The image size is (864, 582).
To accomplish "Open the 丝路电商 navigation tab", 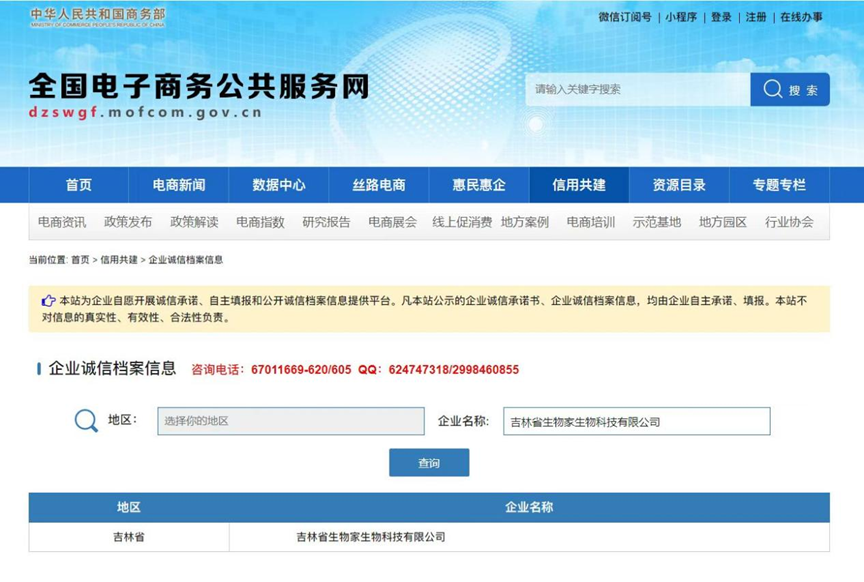I will (379, 185).
